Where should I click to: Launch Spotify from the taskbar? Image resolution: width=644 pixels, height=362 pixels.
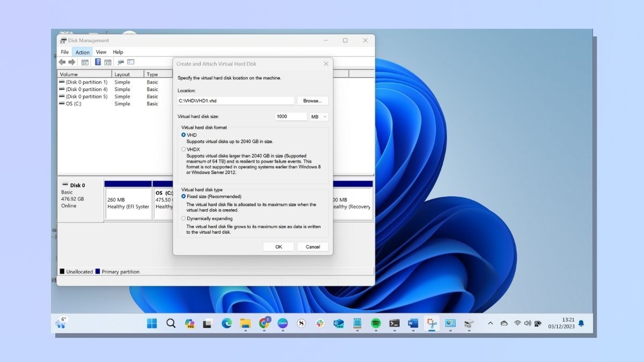375,323
